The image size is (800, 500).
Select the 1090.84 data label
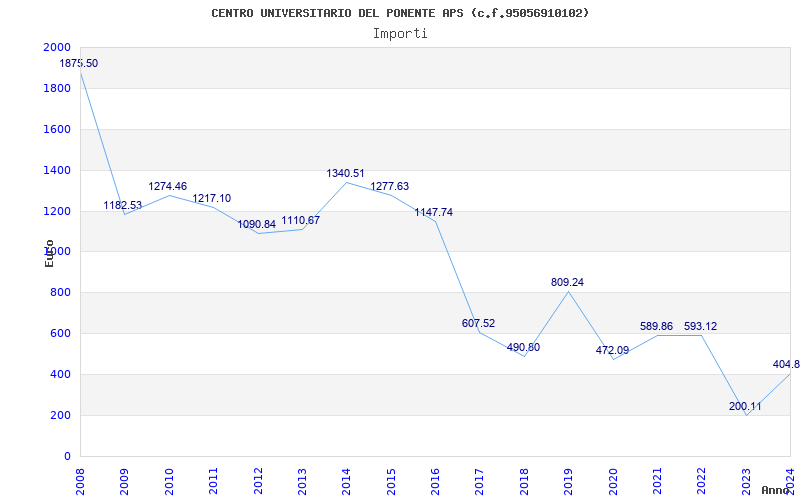[x=256, y=224]
